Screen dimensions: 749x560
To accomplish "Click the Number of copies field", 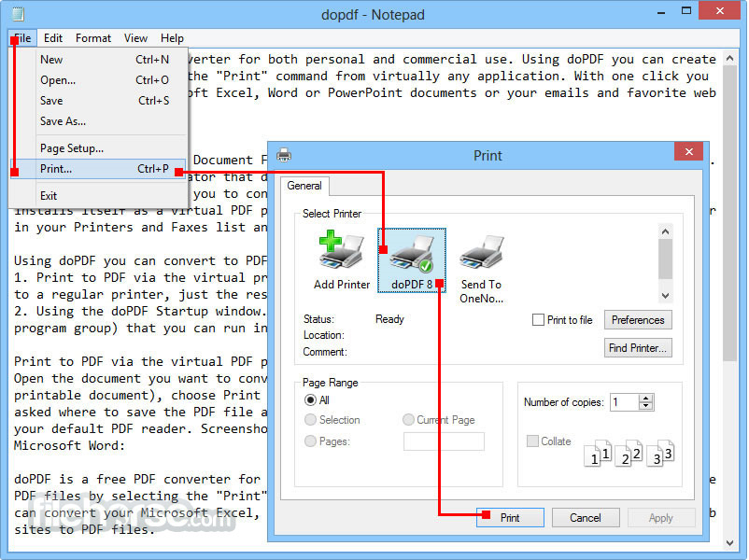I will [x=625, y=402].
